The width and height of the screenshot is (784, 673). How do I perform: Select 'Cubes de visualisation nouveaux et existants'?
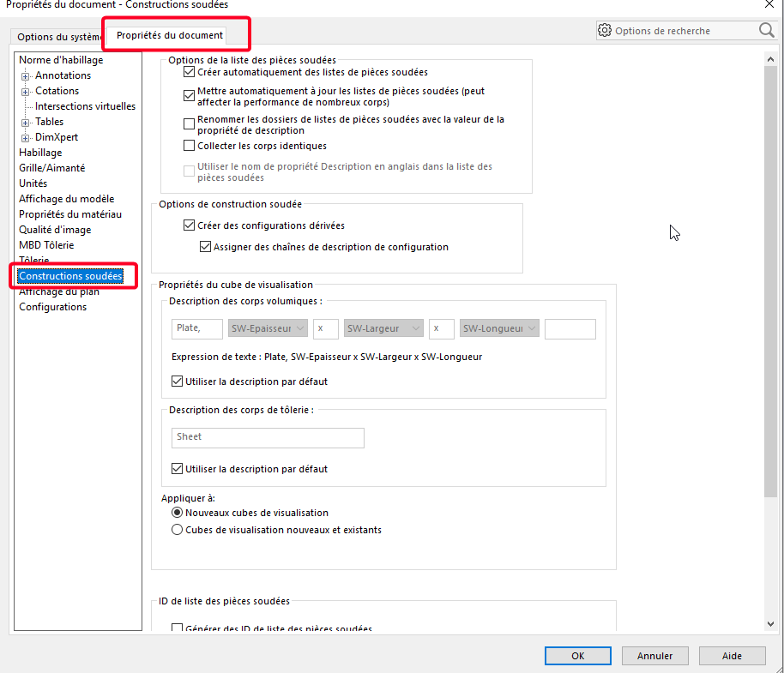[x=178, y=530]
